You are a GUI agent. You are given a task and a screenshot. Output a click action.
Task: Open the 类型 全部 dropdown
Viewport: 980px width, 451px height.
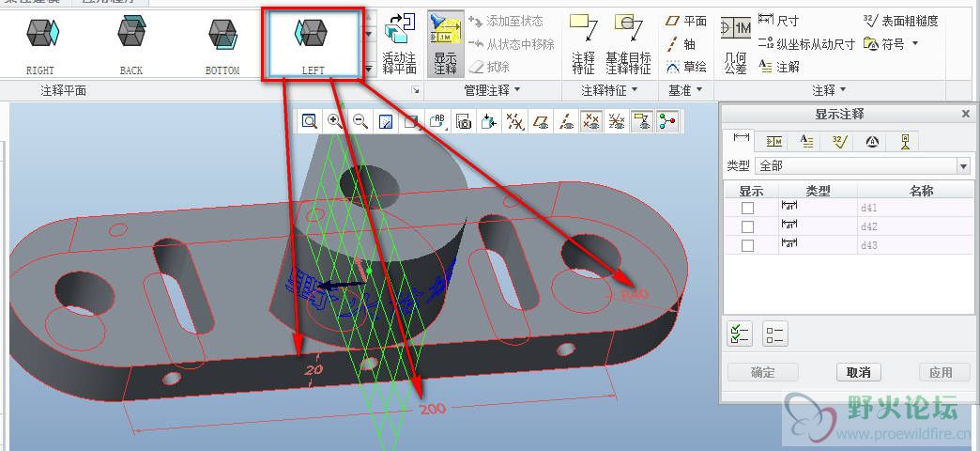click(x=864, y=165)
